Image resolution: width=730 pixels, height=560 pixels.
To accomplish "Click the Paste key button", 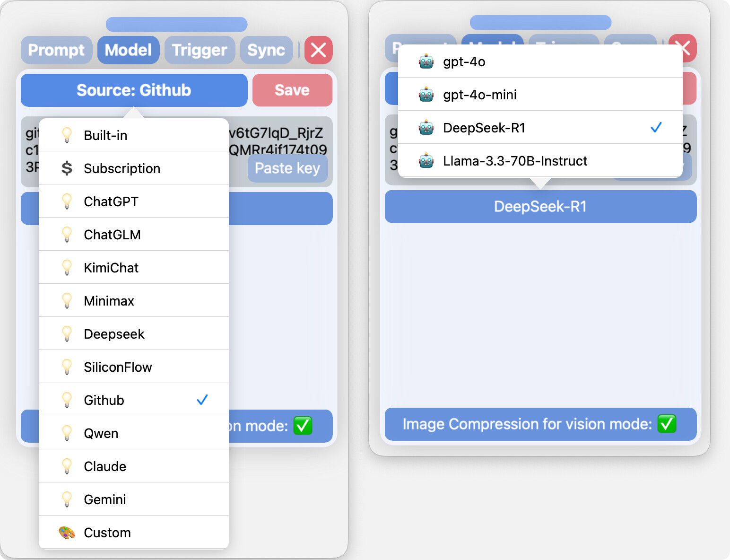I will coord(287,168).
